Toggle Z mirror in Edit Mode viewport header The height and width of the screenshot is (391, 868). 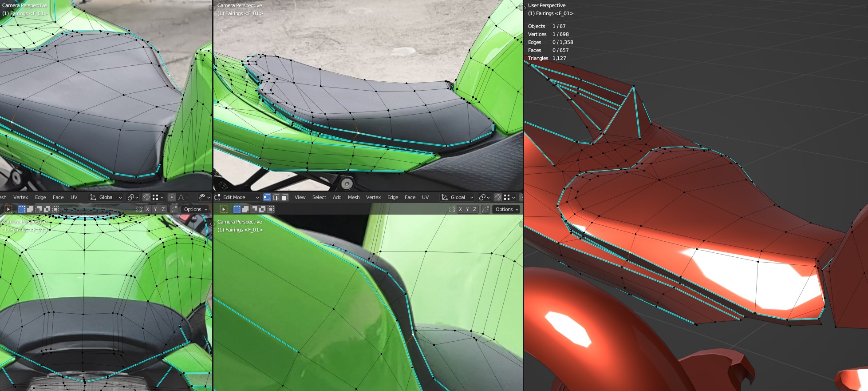tap(475, 209)
